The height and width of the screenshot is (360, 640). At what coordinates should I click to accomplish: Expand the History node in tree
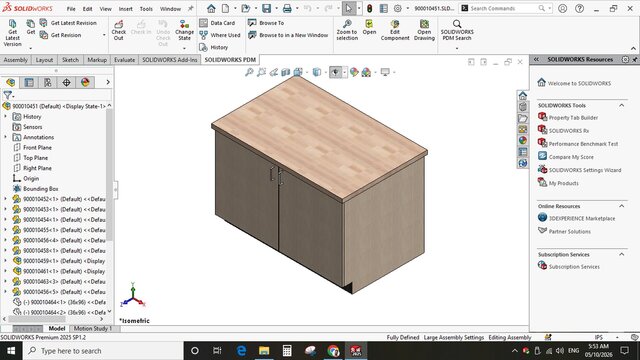click(x=5, y=117)
